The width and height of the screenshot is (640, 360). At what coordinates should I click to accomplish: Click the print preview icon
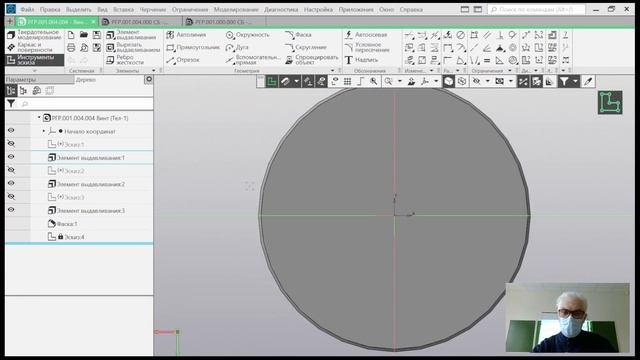tap(84, 48)
